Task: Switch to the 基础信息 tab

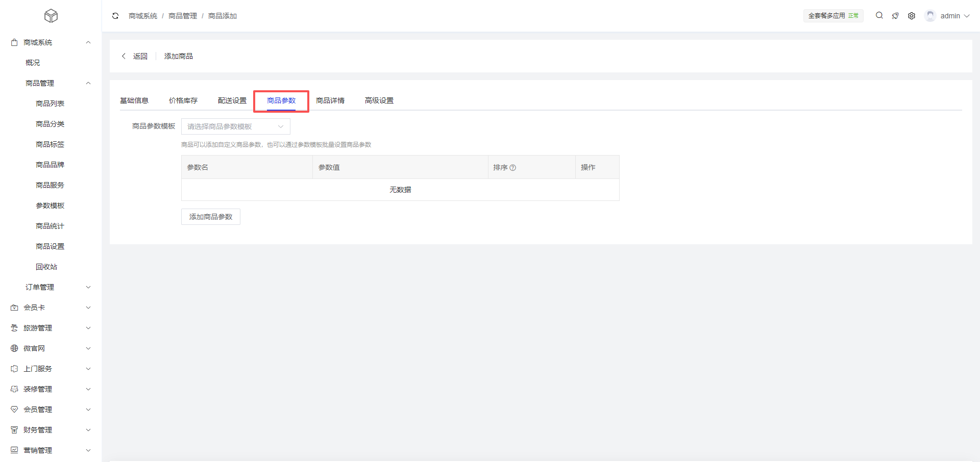Action: (x=134, y=100)
